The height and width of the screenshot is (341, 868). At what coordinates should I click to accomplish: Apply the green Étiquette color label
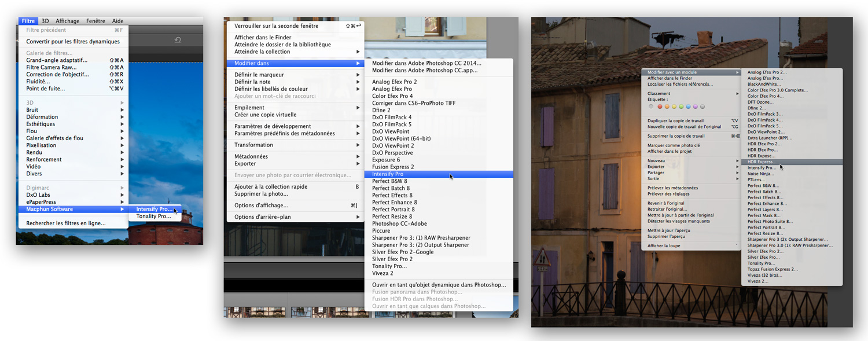pos(681,107)
